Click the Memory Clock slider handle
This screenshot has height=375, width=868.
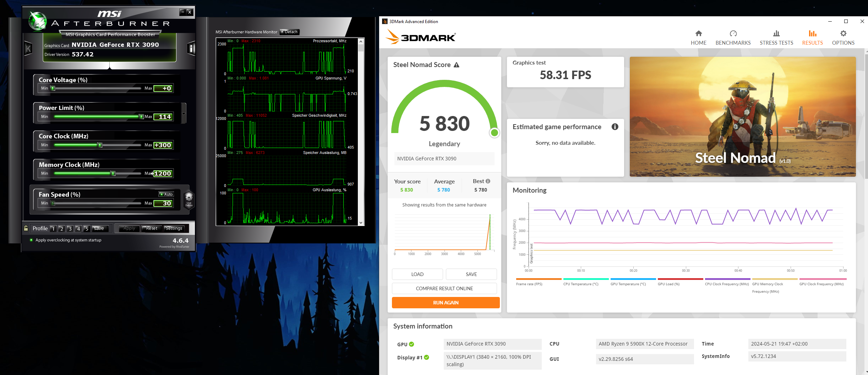coord(113,173)
